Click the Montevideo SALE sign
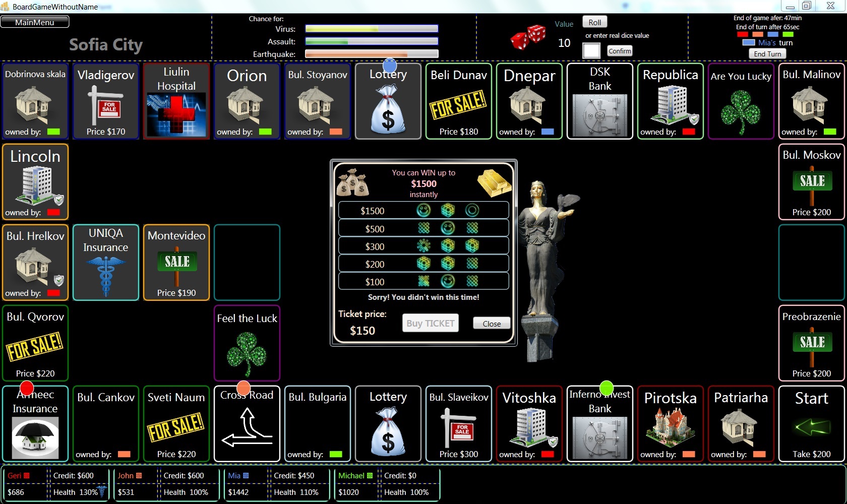 tap(176, 266)
